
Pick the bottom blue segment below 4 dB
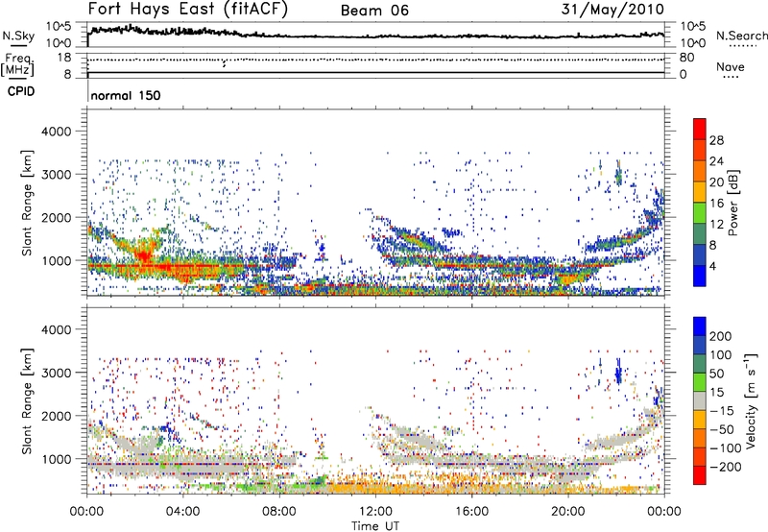[x=700, y=276]
